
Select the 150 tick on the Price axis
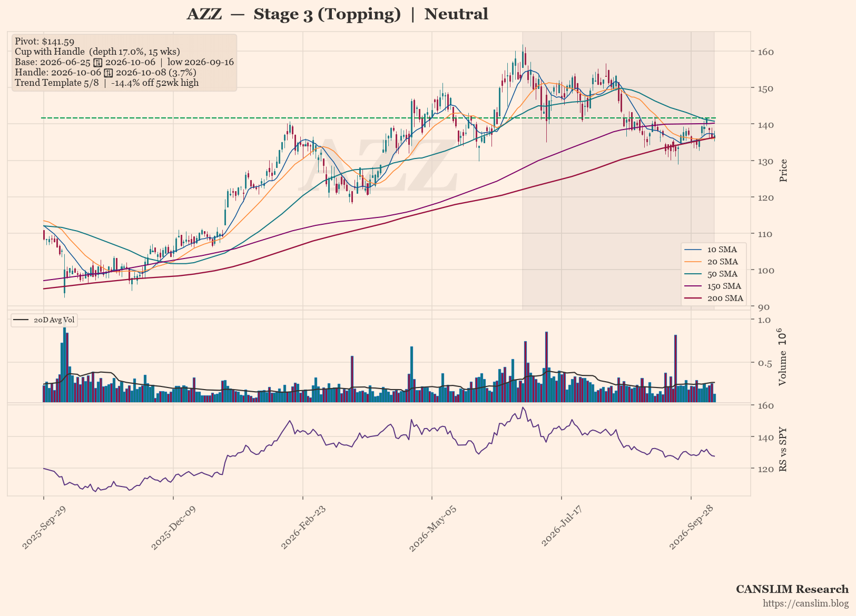click(766, 88)
